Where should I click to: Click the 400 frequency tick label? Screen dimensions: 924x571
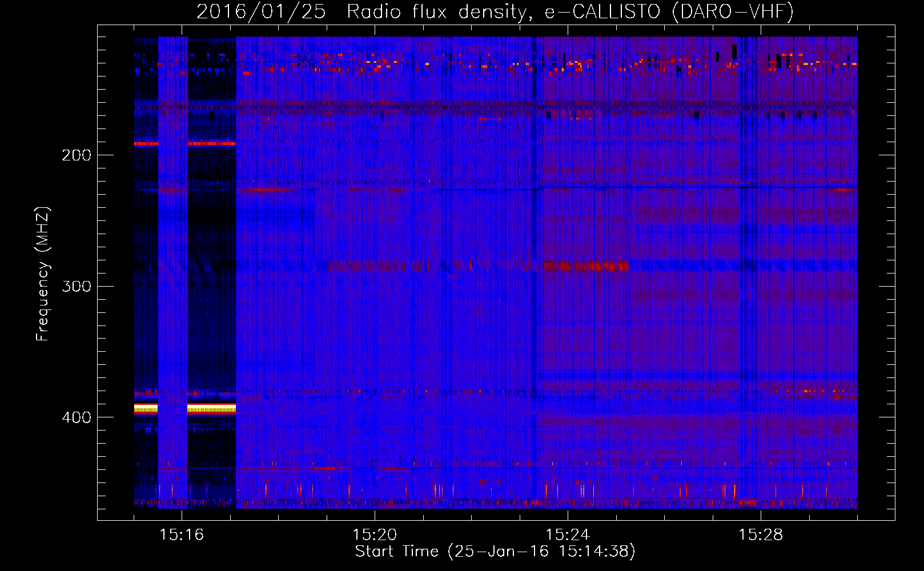point(77,417)
